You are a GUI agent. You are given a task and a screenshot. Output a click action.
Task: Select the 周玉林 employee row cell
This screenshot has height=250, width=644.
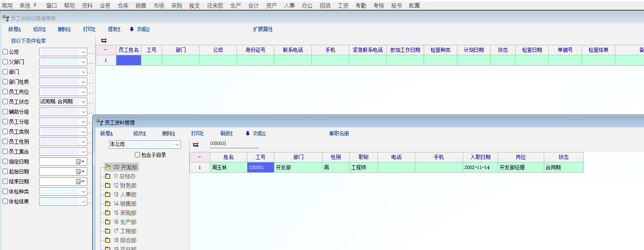(x=228, y=168)
